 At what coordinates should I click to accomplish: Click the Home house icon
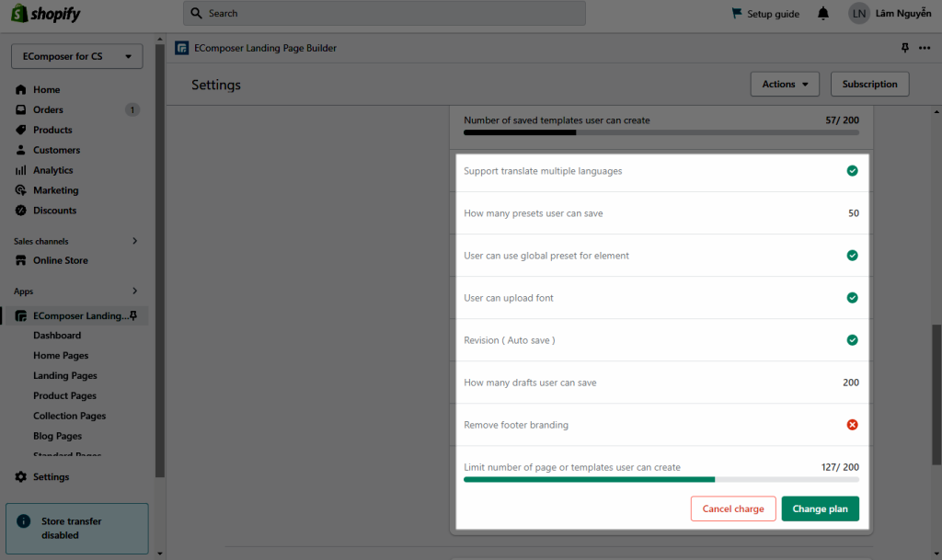coord(21,89)
